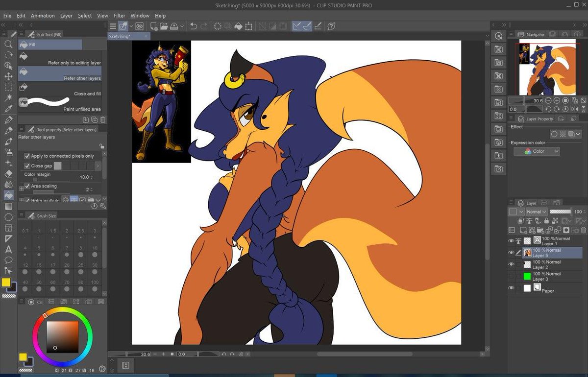Select Paint unfilled area sub tool
588x377 pixels.
point(60,105)
